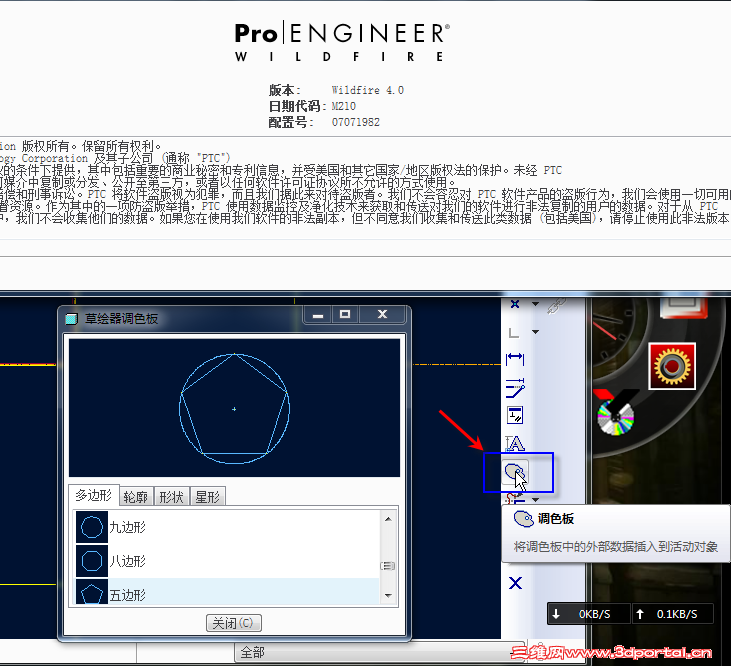Image resolution: width=731 pixels, height=666 pixels.
Task: Close the 草绘器调色板 dialog with X
Action: (382, 315)
